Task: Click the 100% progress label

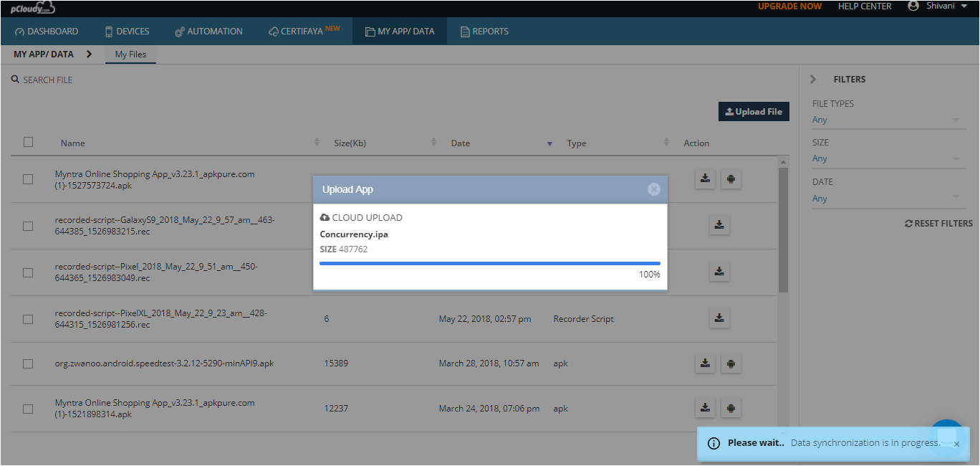Action: (650, 275)
